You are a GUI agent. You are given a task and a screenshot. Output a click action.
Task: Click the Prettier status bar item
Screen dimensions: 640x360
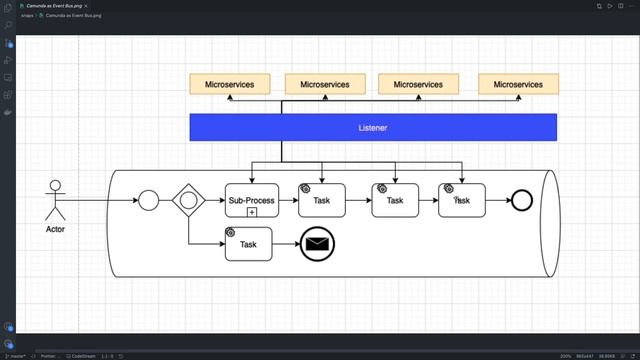pos(50,356)
